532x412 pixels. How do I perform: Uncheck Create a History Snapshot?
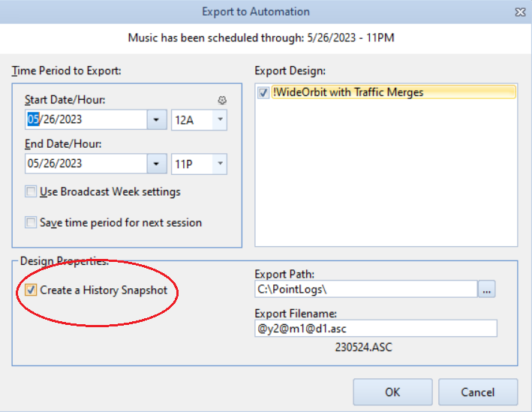click(x=31, y=290)
